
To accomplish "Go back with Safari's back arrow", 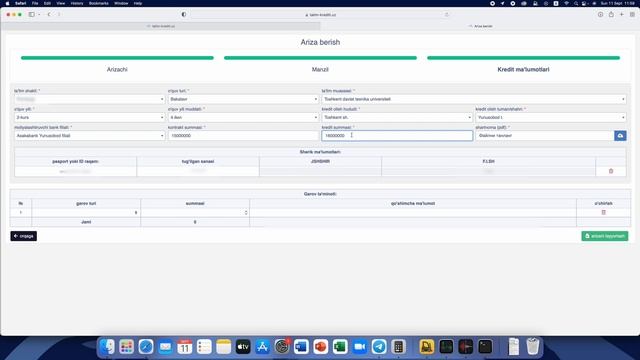I will (49, 14).
